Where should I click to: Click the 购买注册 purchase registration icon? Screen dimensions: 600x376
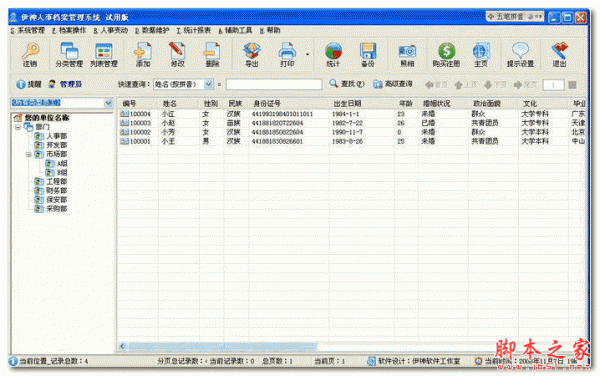click(x=446, y=55)
